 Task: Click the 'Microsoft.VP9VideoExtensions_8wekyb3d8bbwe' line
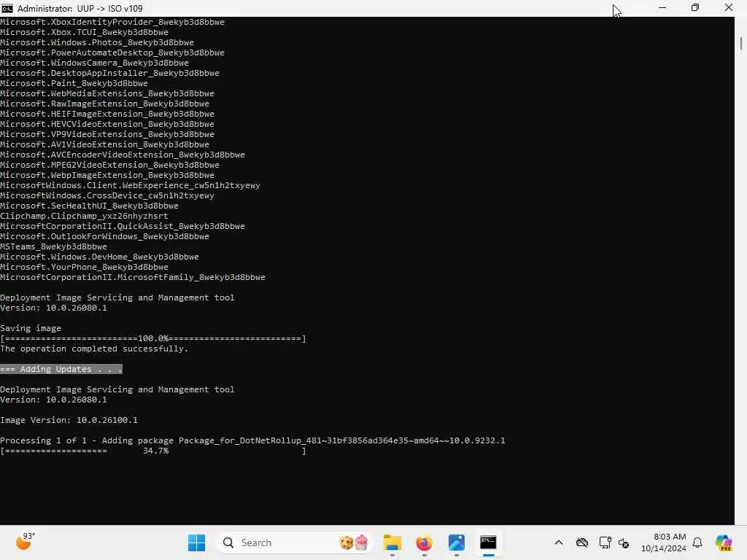(x=107, y=134)
